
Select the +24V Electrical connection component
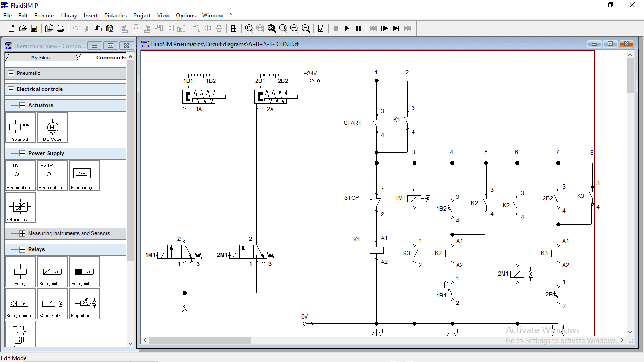(x=52, y=175)
